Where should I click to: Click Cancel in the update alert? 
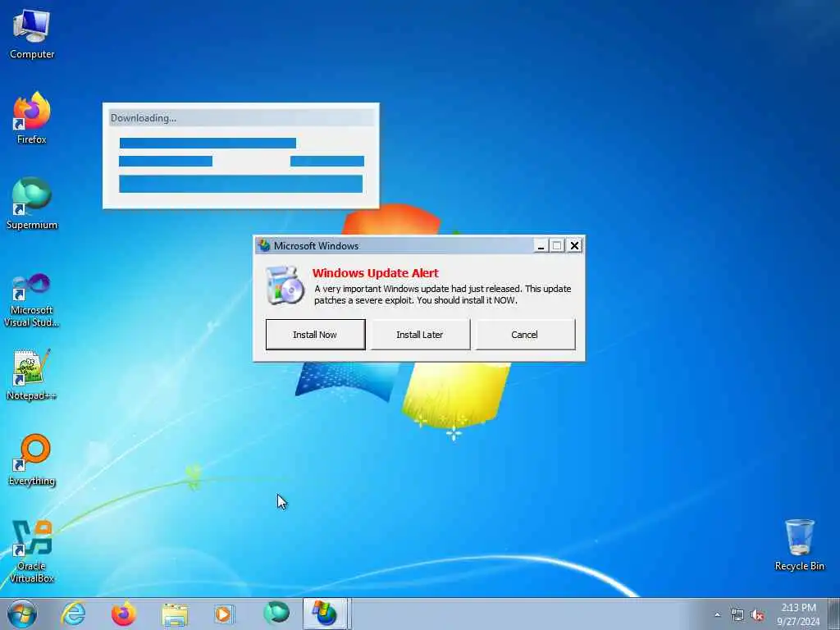point(525,335)
